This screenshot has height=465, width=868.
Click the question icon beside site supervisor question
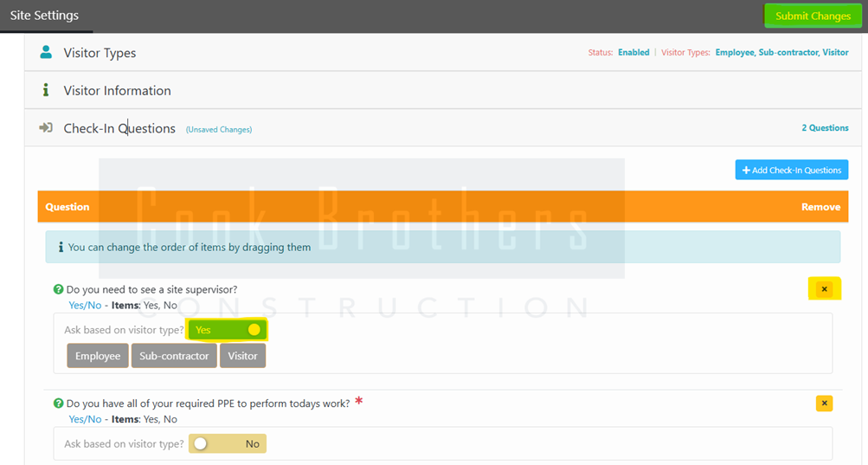tap(58, 289)
